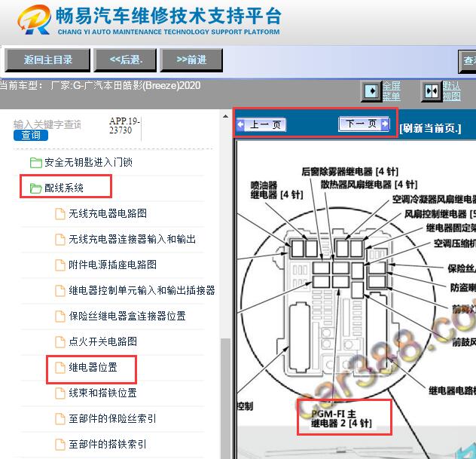Click the 喷油器继电器 [4 针] label
The width and height of the screenshot is (476, 459).
point(276,190)
